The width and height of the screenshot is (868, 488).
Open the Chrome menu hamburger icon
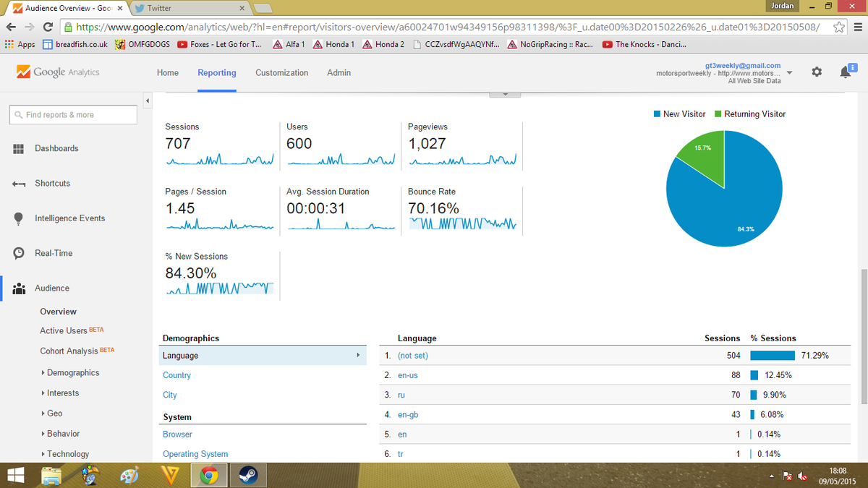pos(856,27)
